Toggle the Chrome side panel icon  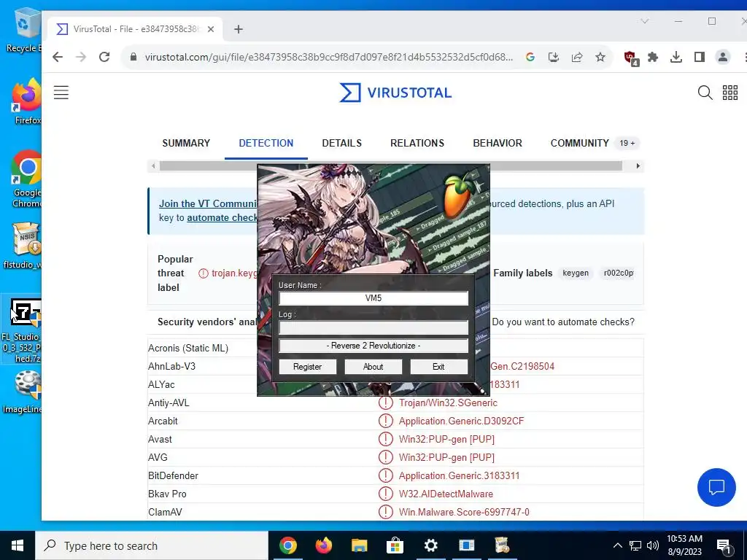point(700,57)
